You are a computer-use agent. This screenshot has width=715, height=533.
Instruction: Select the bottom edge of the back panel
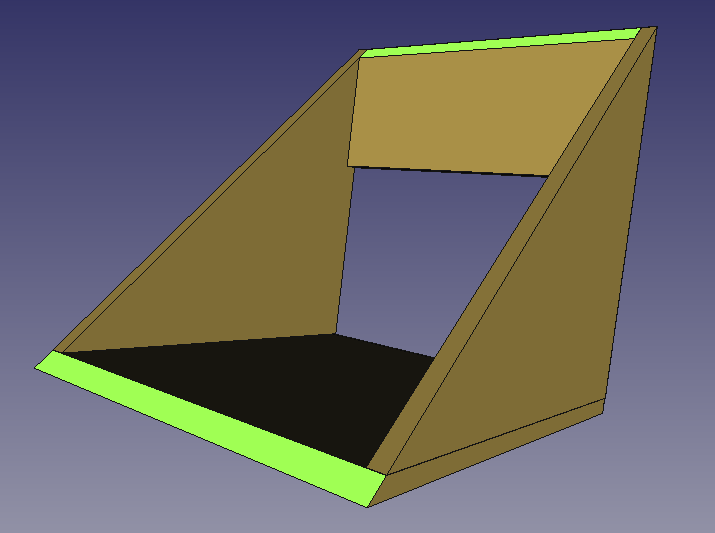[x=450, y=171]
